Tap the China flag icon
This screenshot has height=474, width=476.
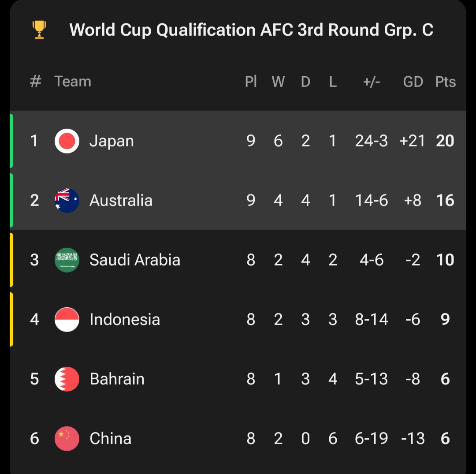tap(67, 438)
